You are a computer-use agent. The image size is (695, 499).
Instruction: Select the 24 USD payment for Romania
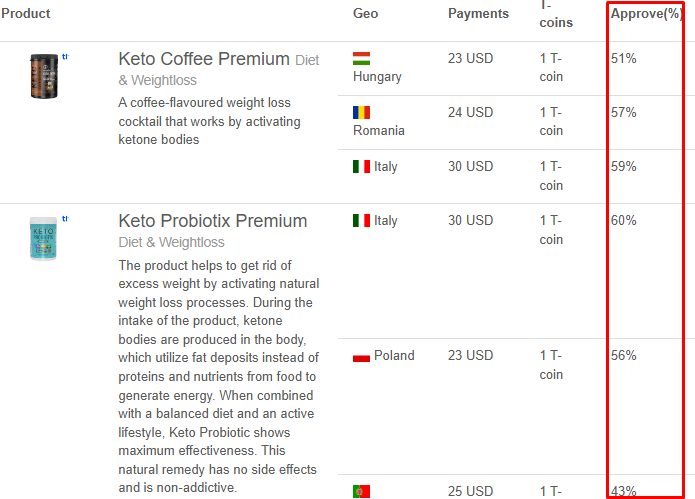(x=470, y=113)
